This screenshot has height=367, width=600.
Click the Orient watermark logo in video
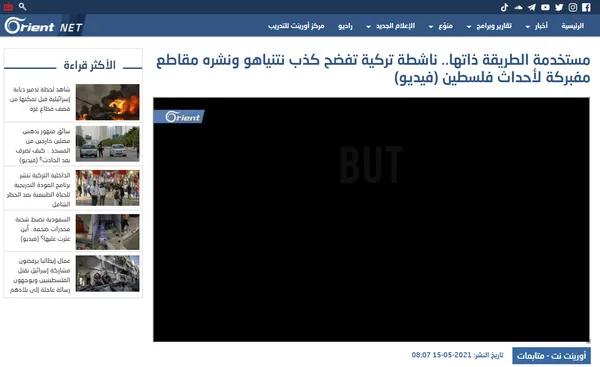(x=179, y=117)
